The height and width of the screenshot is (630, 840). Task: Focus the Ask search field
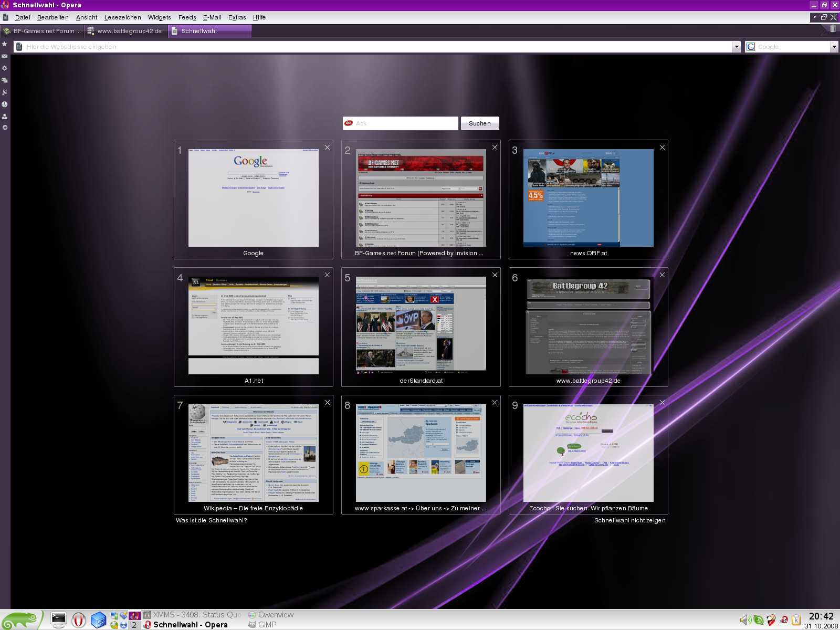click(x=401, y=123)
